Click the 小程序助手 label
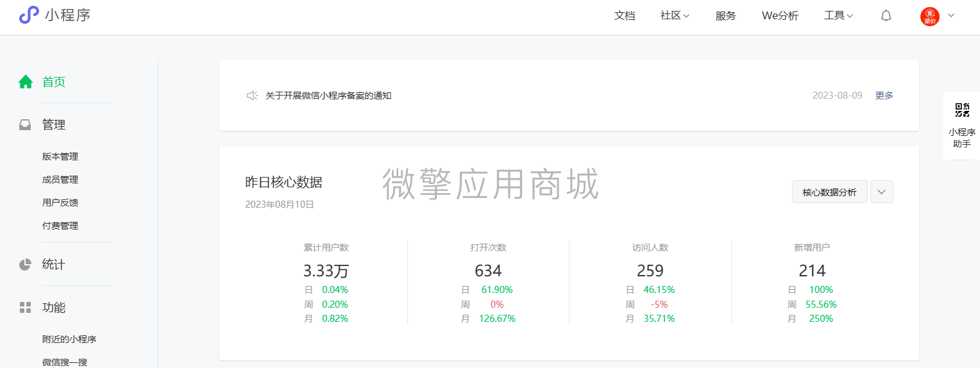Viewport: 980px width, 368px height. (x=962, y=138)
